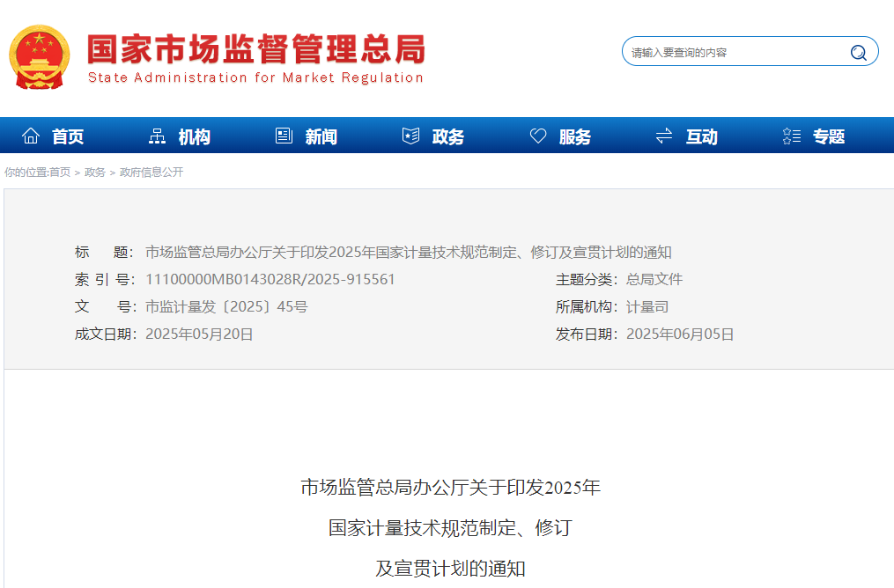This screenshot has height=588, width=894.
Task: Click 首页 in the breadcrumb trail
Action: tap(60, 173)
